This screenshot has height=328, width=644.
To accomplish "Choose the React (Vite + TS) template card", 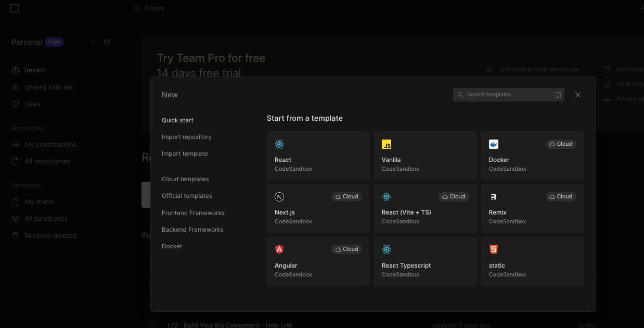I will coord(425,208).
